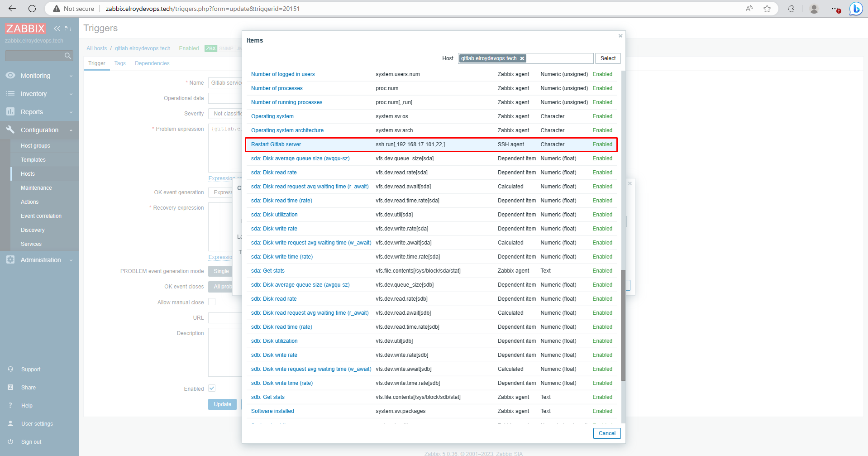Screen dimensions: 868x456
Task: Open Hosts in Configuration menu
Action: 28,174
